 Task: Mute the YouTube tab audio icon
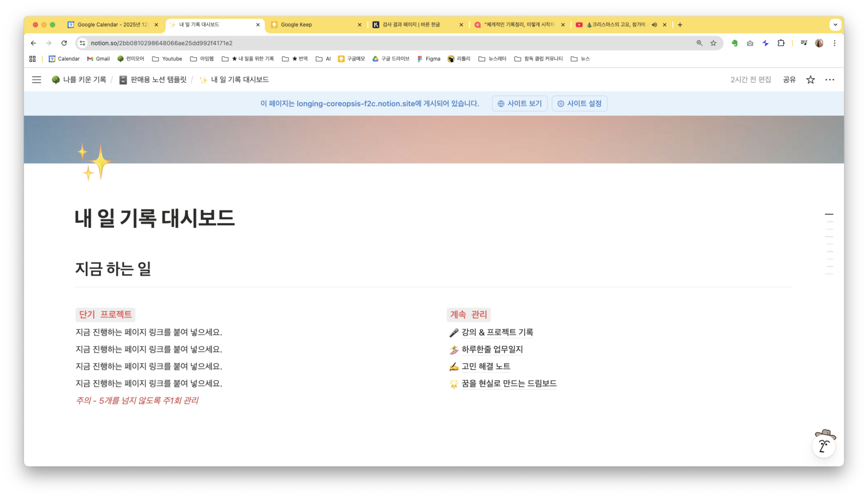tap(654, 25)
